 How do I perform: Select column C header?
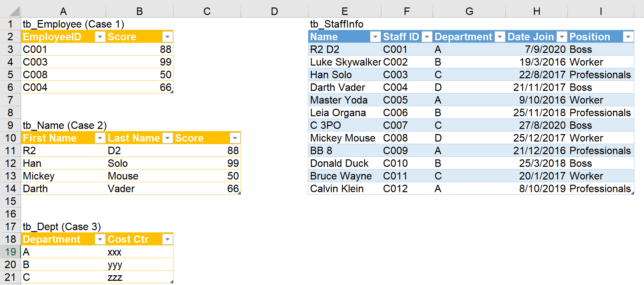(x=207, y=11)
